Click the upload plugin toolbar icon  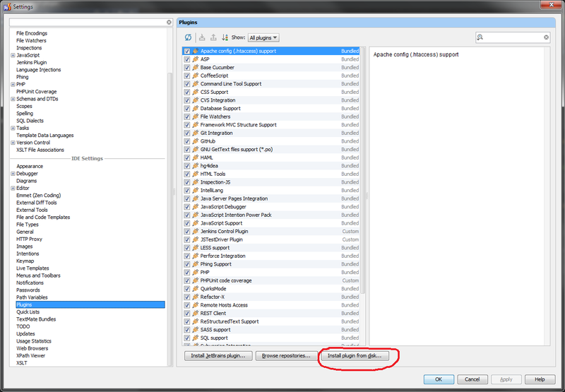214,37
